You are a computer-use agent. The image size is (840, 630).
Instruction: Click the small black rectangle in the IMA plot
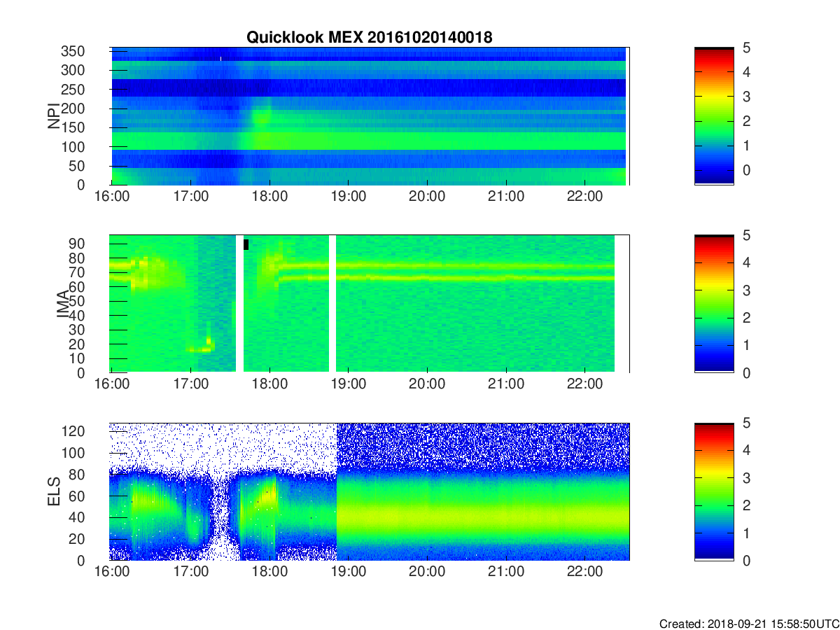tap(246, 244)
